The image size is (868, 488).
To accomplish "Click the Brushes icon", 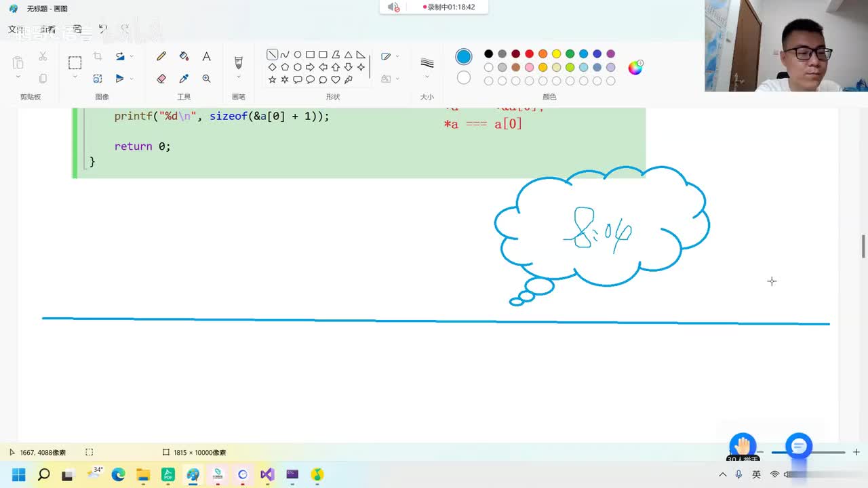I will [238, 62].
